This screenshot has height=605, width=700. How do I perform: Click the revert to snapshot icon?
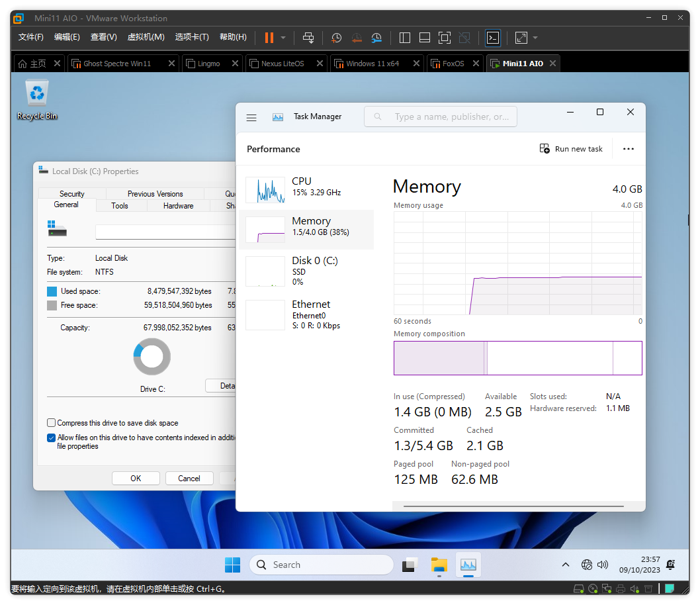pos(356,38)
